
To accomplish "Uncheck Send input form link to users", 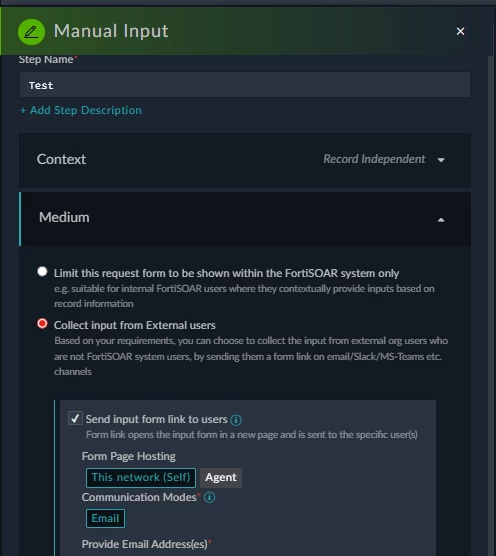I will coord(75,418).
